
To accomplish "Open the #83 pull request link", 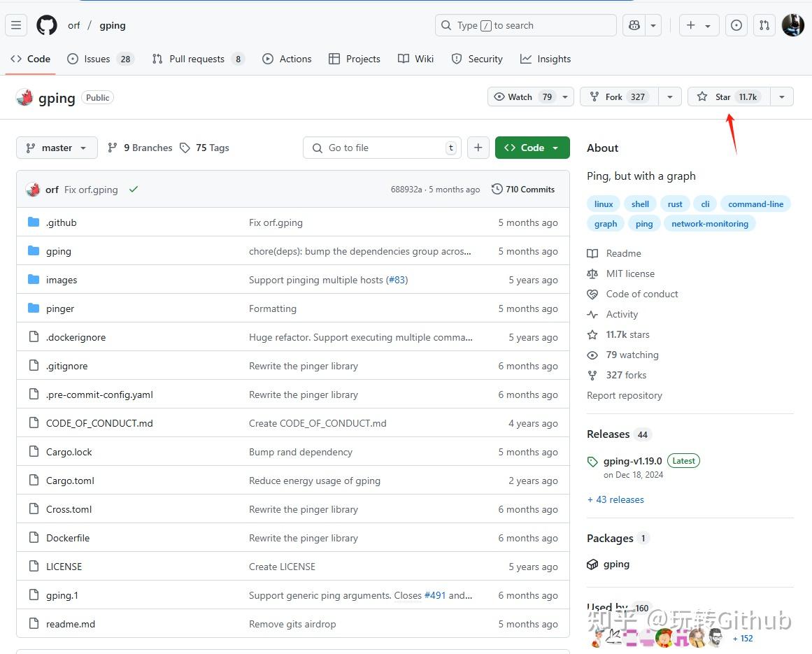I will click(x=397, y=280).
